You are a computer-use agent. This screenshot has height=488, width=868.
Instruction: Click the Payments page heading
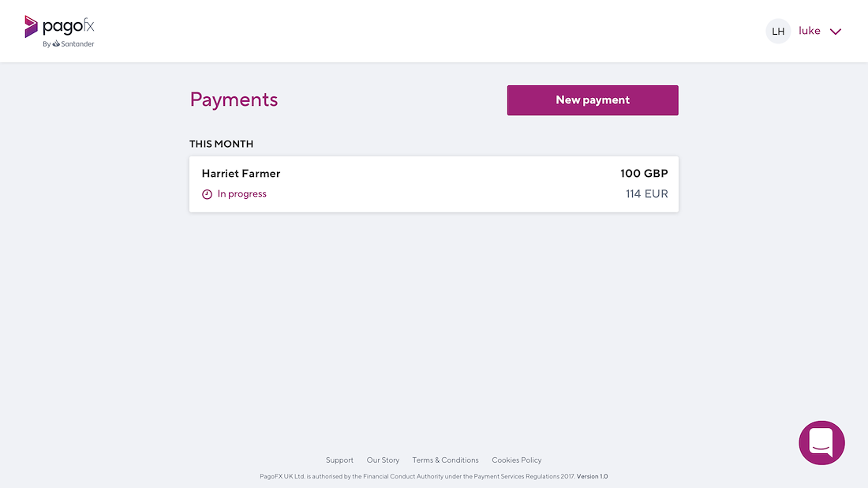pyautogui.click(x=234, y=99)
